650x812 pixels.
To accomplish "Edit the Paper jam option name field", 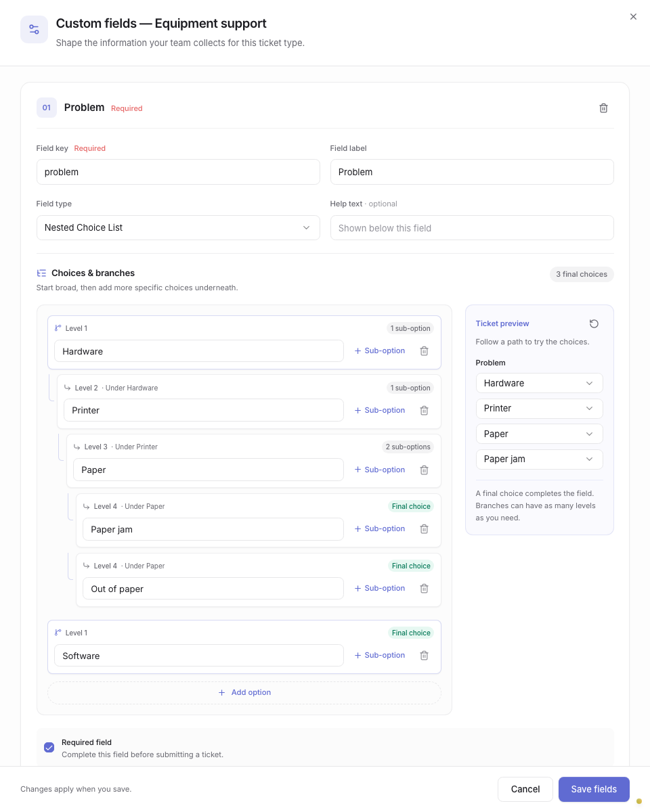I will (213, 529).
